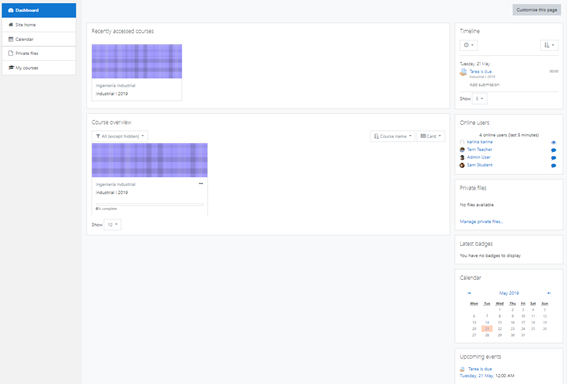Go to next month arrow in Calendar
This screenshot has width=567, height=384.
[x=549, y=293]
